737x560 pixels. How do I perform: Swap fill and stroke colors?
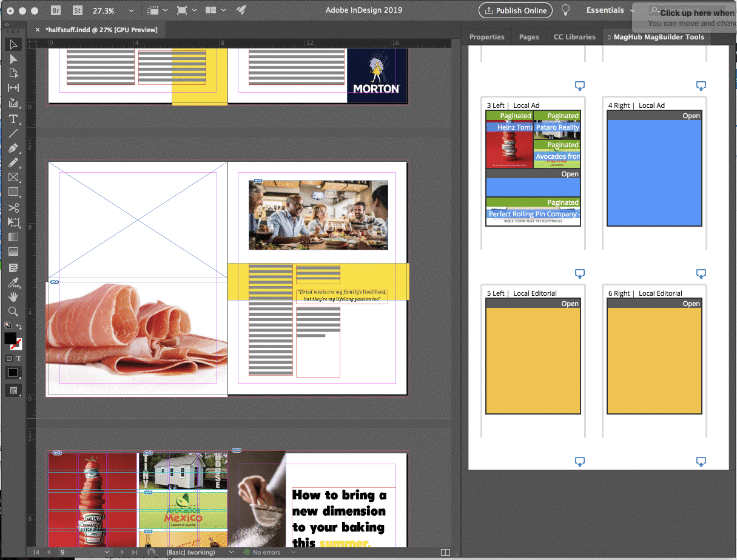[19, 327]
